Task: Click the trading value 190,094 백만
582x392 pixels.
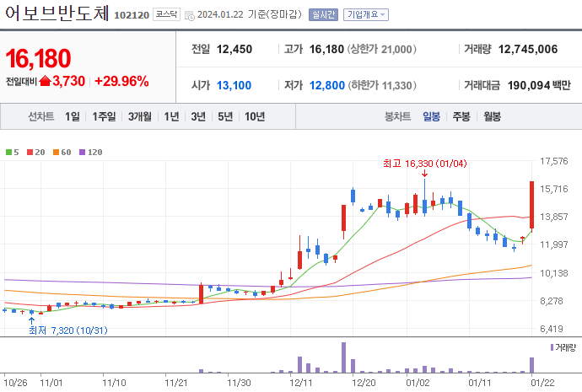Action: pyautogui.click(x=539, y=85)
